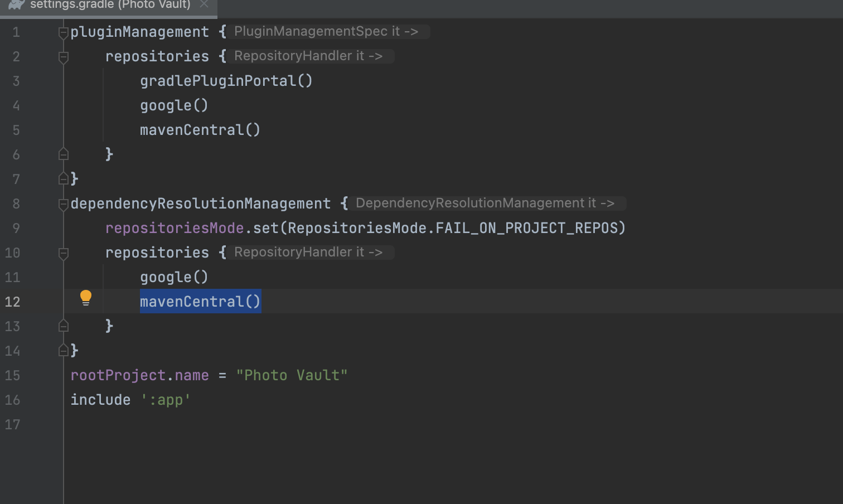Click line number 12 in the gutter
843x504 pixels.
click(x=12, y=302)
